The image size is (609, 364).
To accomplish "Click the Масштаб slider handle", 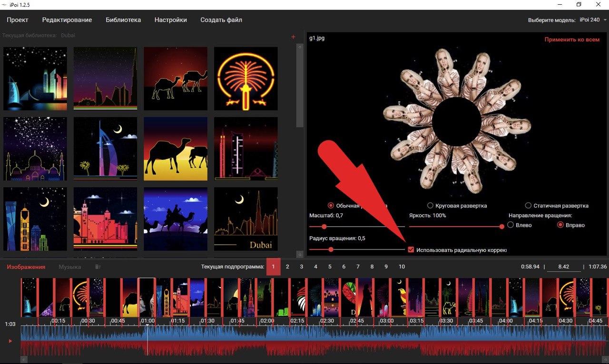I will pyautogui.click(x=324, y=227).
